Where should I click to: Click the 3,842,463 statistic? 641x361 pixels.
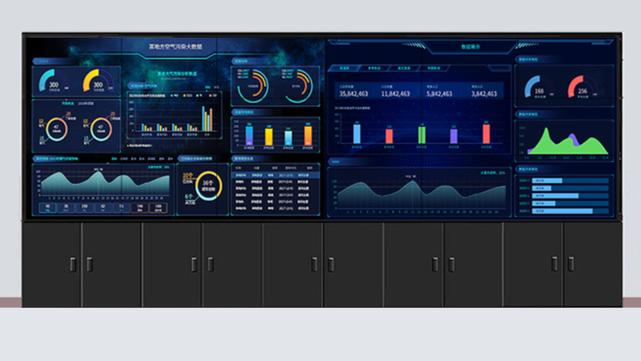pos(484,94)
